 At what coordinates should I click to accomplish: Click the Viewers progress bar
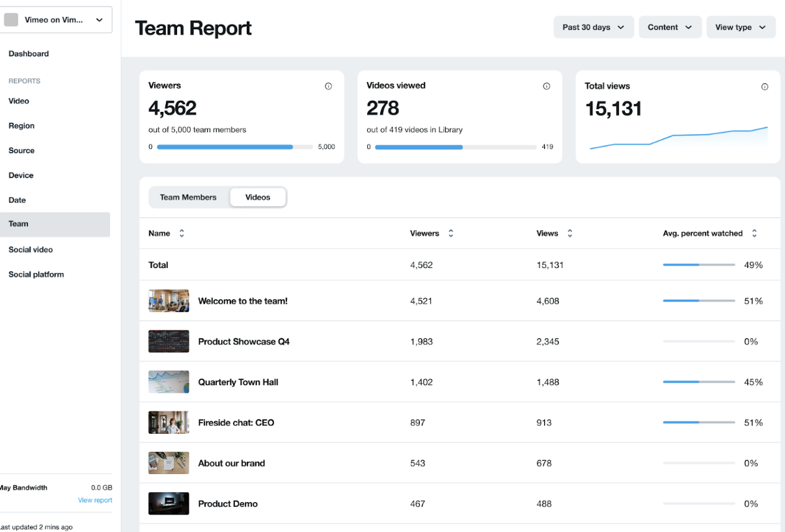[234, 147]
